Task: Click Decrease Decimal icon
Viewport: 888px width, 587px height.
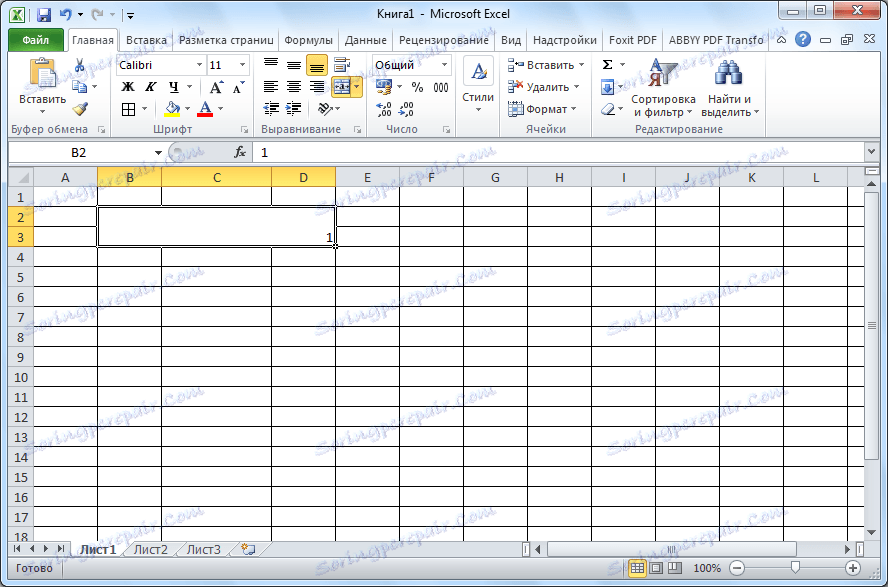Action: point(406,109)
